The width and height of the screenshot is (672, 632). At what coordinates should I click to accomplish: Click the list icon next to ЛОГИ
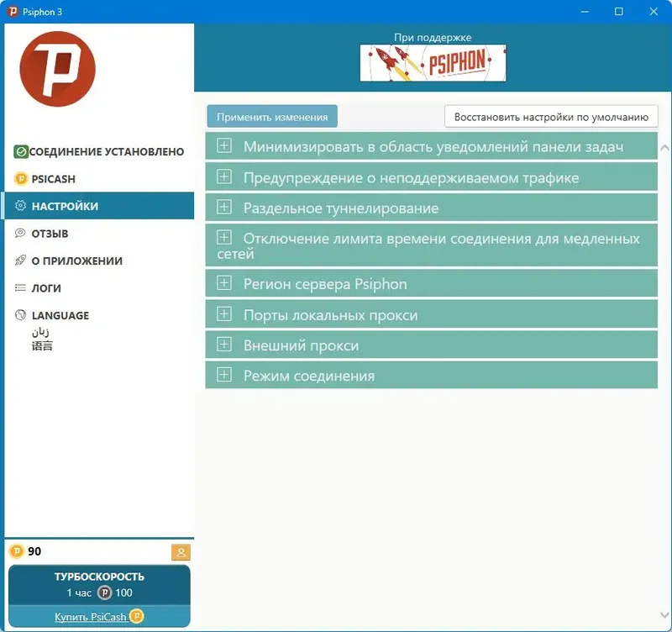point(20,287)
